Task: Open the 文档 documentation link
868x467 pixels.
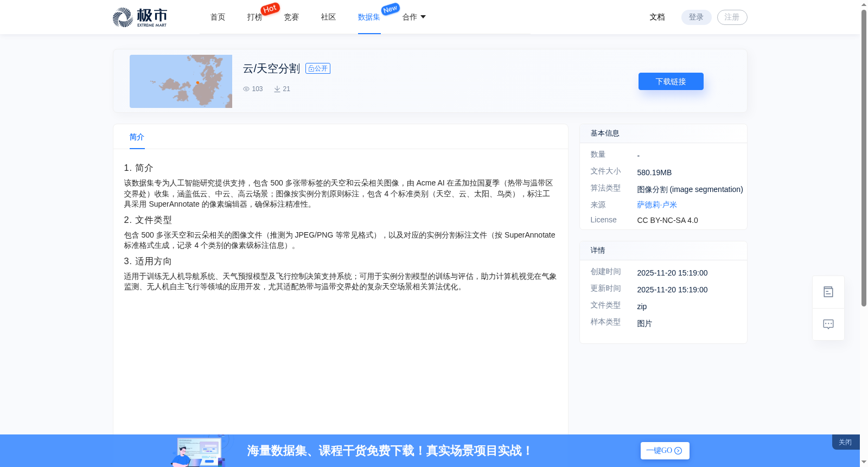Action: [x=657, y=17]
